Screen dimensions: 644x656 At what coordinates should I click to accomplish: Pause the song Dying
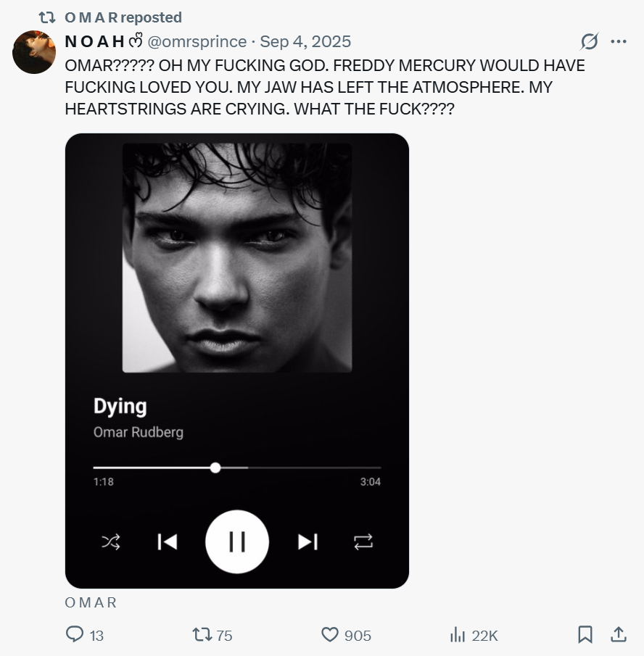237,541
